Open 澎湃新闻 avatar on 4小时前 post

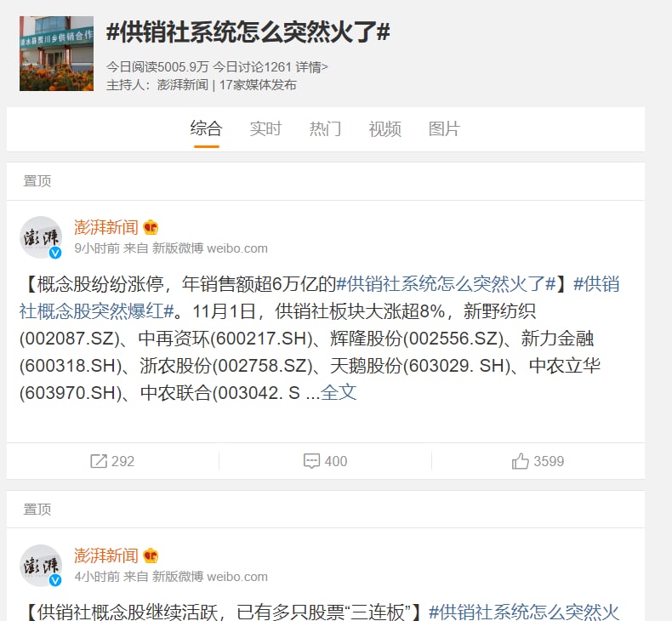[41, 566]
